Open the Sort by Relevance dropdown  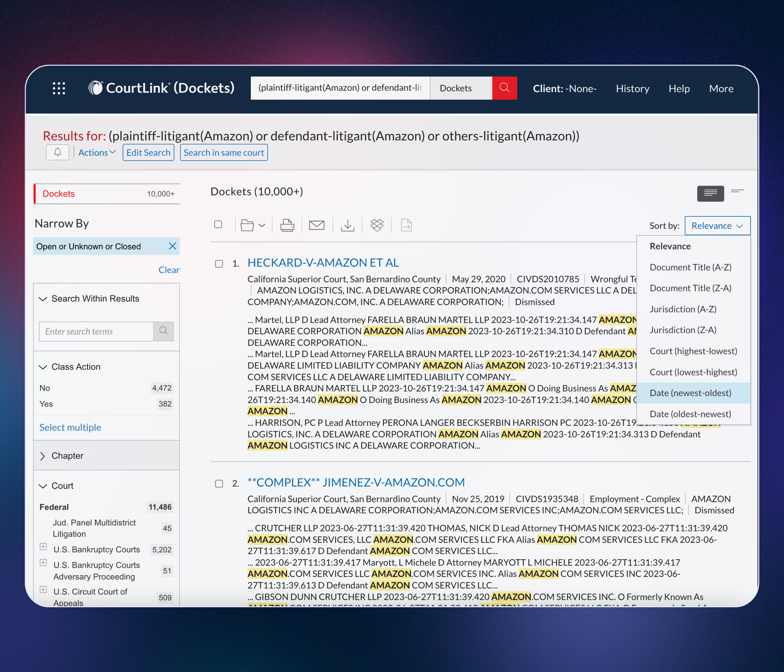point(717,226)
